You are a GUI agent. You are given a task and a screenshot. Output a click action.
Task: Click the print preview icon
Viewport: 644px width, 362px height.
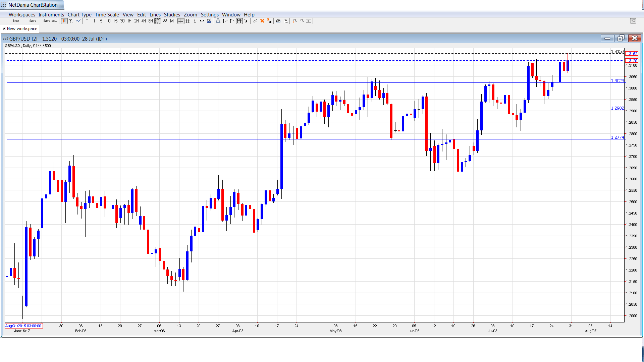pos(286,21)
